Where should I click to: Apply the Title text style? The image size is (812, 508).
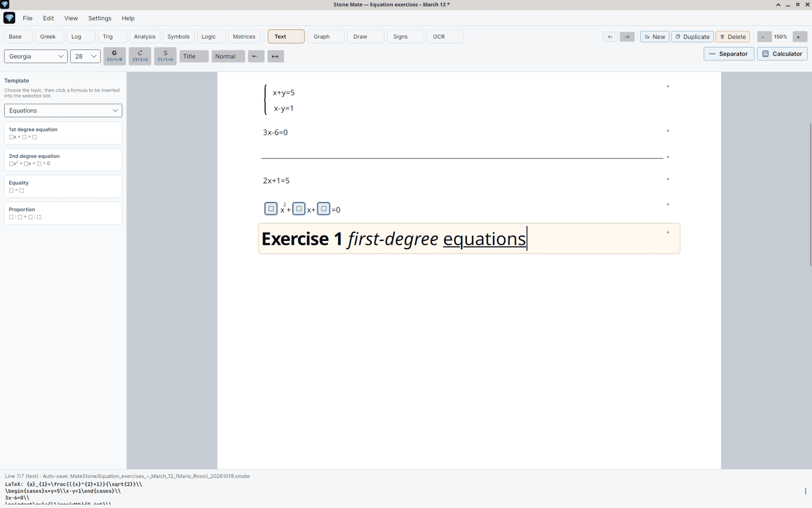click(194, 56)
